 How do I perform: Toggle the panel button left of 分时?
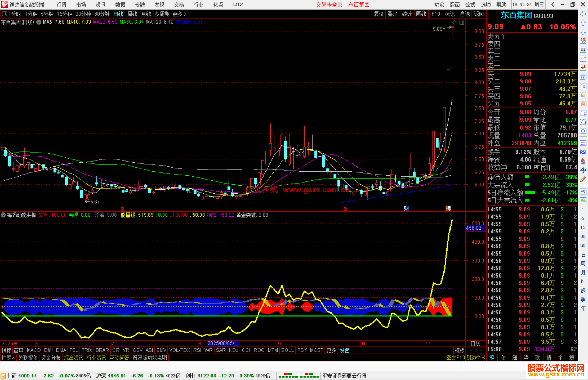(5, 14)
